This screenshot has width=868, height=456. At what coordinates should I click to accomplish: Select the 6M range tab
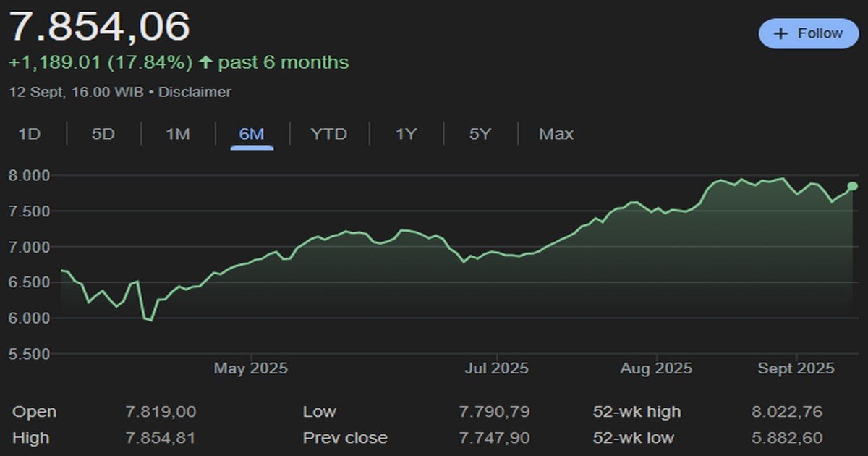coord(252,134)
